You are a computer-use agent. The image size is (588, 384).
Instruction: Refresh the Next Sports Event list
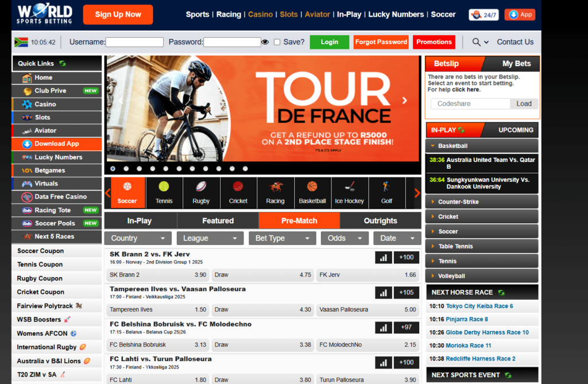tap(508, 375)
